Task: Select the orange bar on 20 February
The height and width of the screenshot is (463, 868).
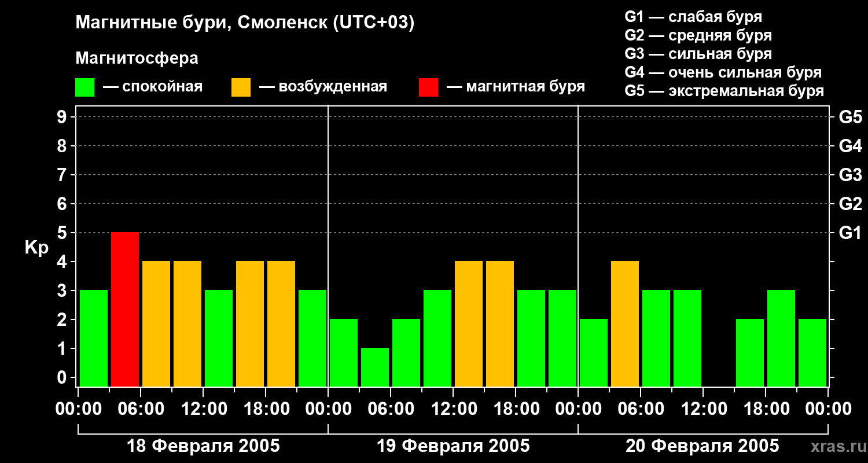Action: [x=625, y=324]
